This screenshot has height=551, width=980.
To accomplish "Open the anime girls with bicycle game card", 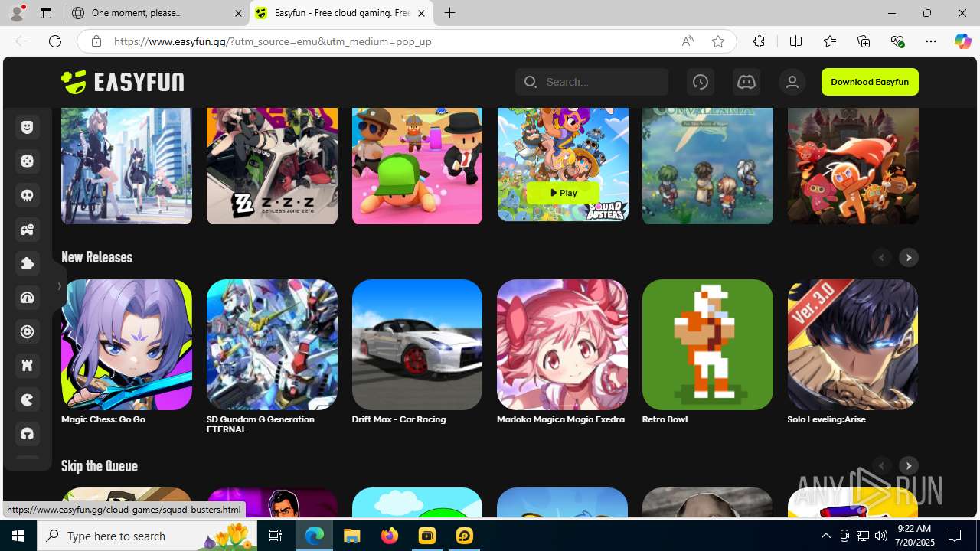I will [x=126, y=166].
